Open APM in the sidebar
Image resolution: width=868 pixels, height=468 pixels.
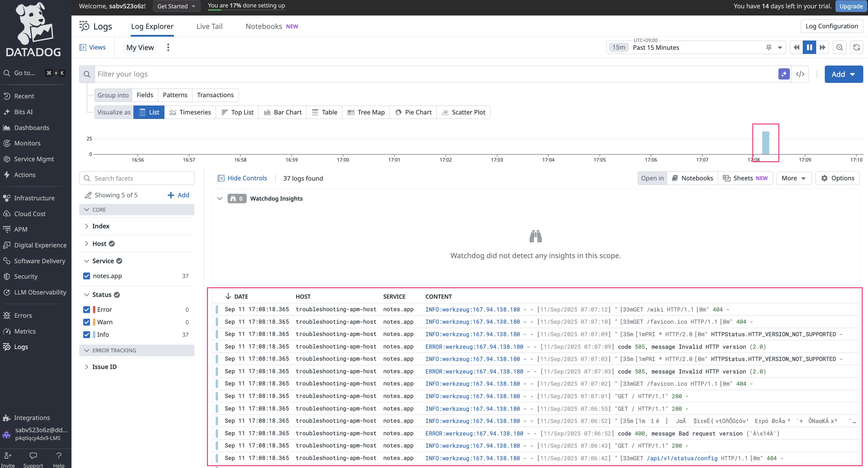[21, 229]
